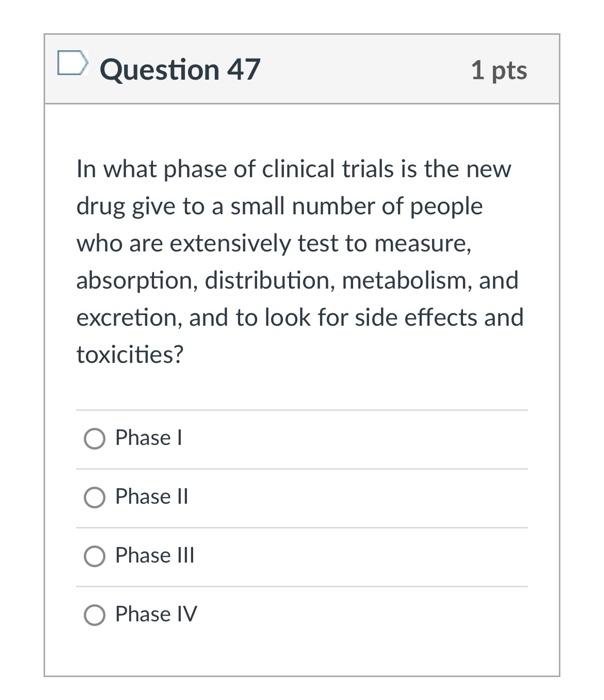Image resolution: width=604 pixels, height=700 pixels.
Task: Mark the Phase IV radio button
Action: click(x=94, y=616)
